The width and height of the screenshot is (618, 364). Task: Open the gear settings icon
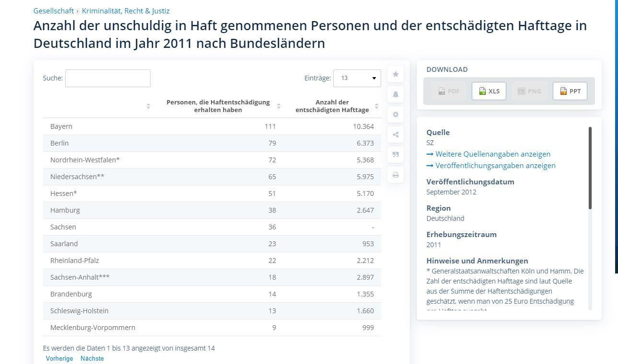tap(396, 114)
